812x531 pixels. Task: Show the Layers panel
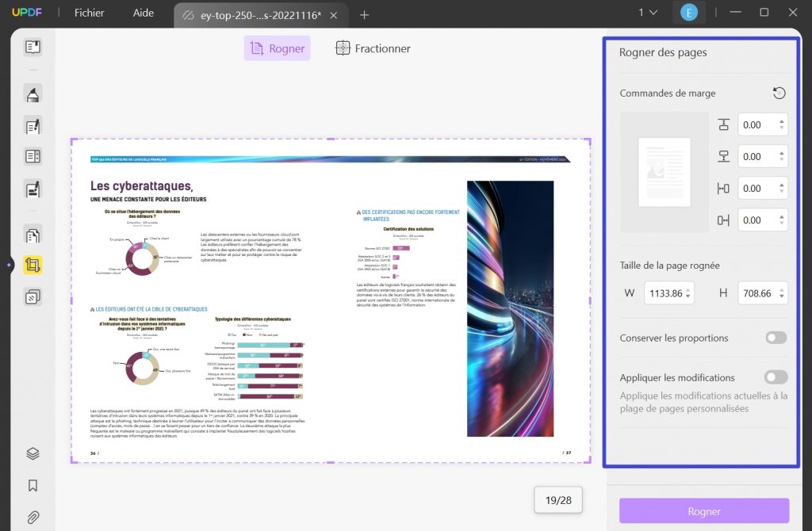click(x=33, y=453)
